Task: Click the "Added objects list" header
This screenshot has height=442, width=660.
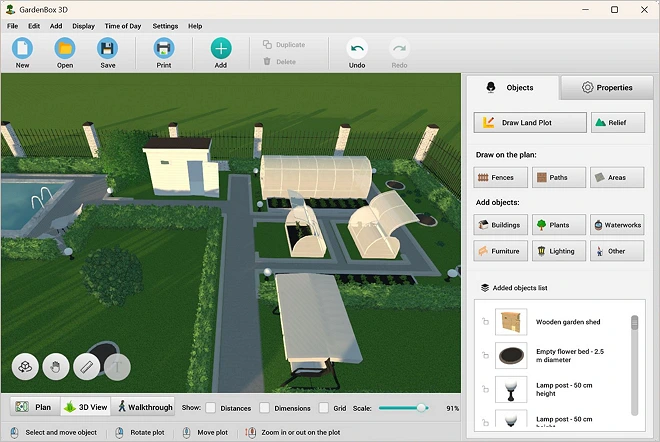Action: [x=514, y=288]
